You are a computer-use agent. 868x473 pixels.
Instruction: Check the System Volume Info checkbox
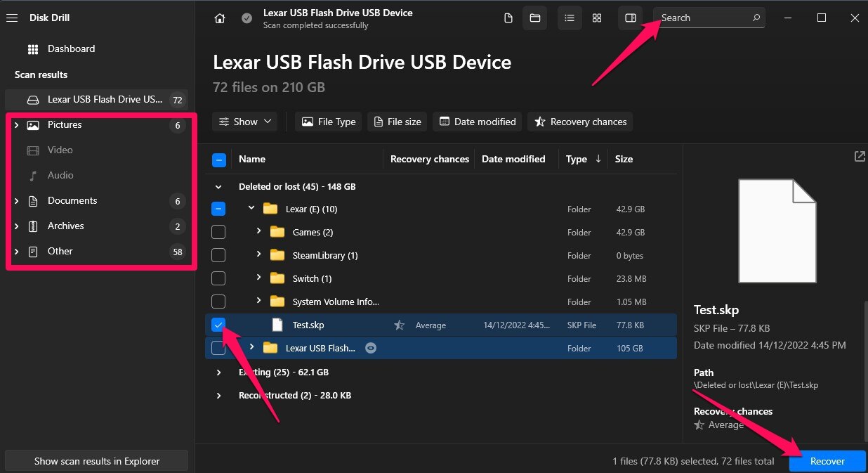pyautogui.click(x=218, y=302)
